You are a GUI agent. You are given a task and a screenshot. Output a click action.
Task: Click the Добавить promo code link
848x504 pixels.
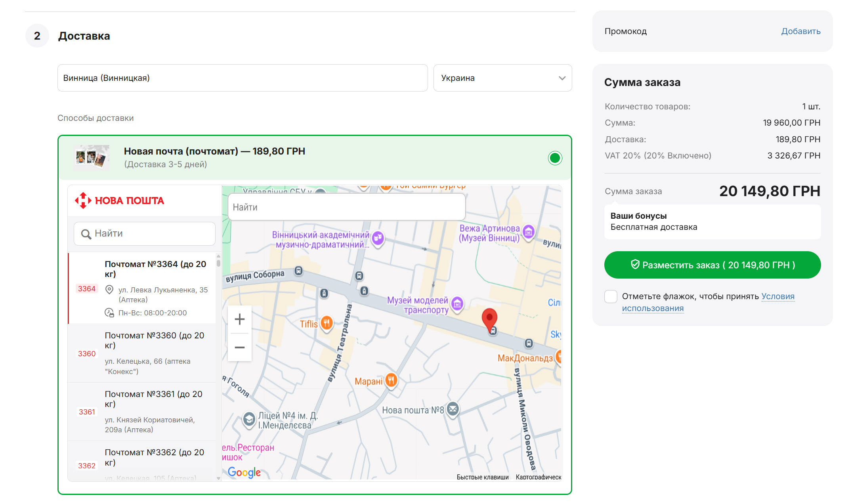click(x=800, y=31)
